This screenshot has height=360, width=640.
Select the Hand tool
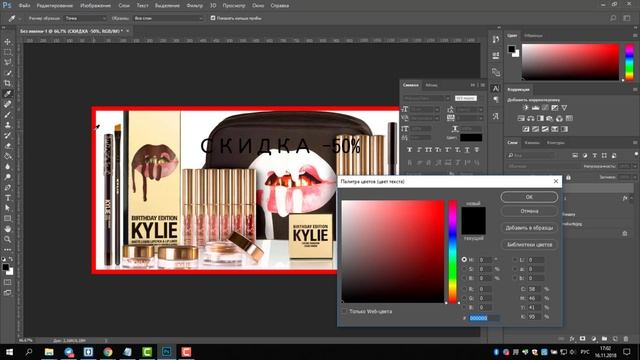pyautogui.click(x=7, y=229)
